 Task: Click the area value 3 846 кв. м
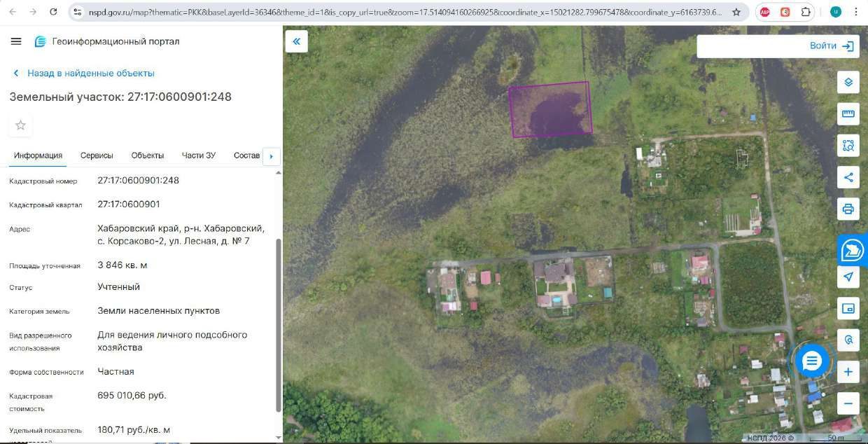[122, 265]
